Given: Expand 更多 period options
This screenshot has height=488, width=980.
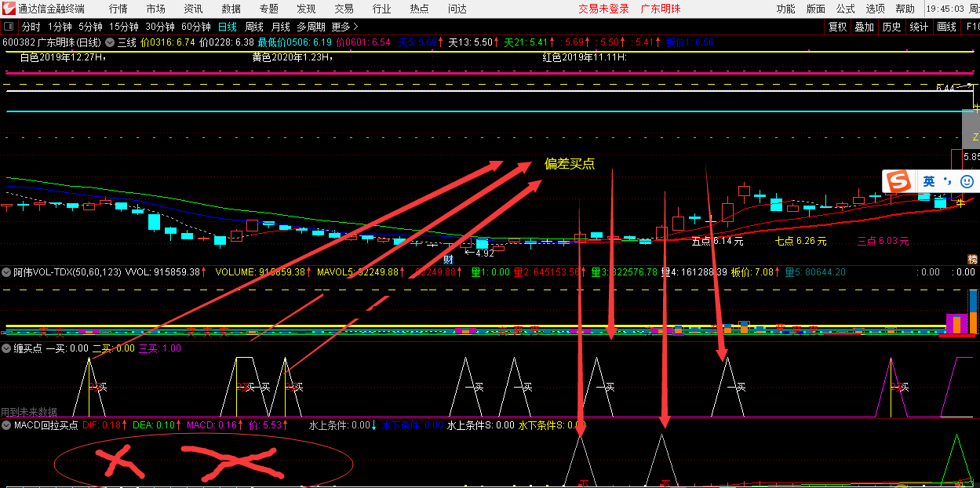Looking at the screenshot, I should pos(344,27).
